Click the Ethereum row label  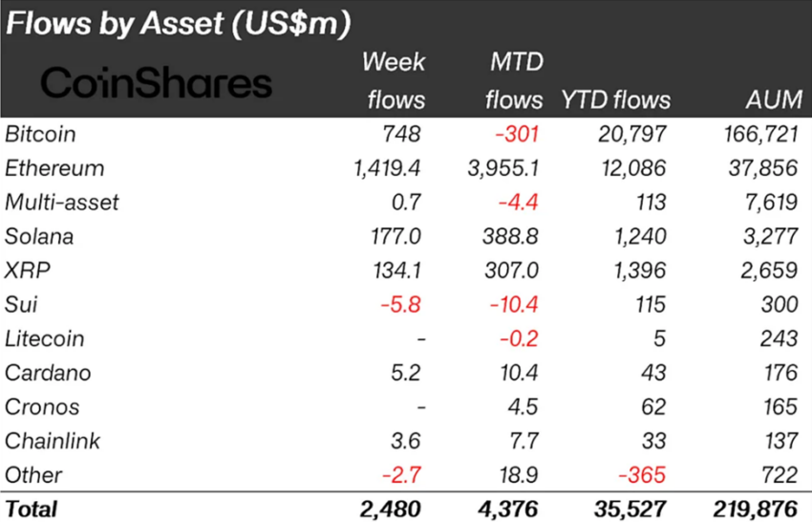(x=54, y=168)
